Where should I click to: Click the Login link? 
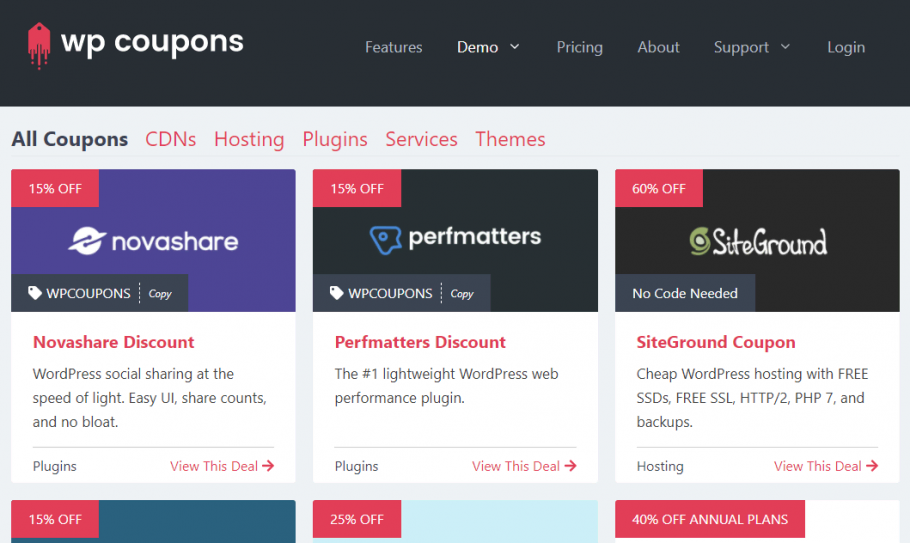846,47
